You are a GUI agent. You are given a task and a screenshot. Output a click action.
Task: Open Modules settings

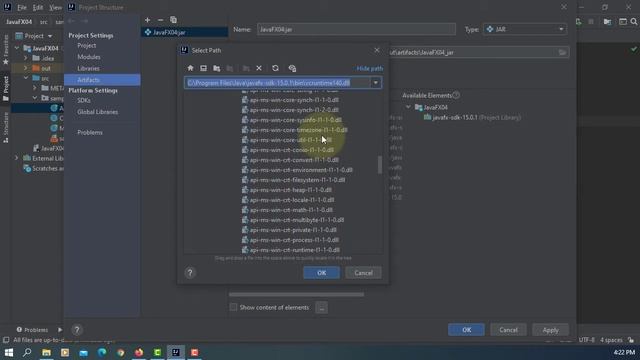tap(89, 57)
